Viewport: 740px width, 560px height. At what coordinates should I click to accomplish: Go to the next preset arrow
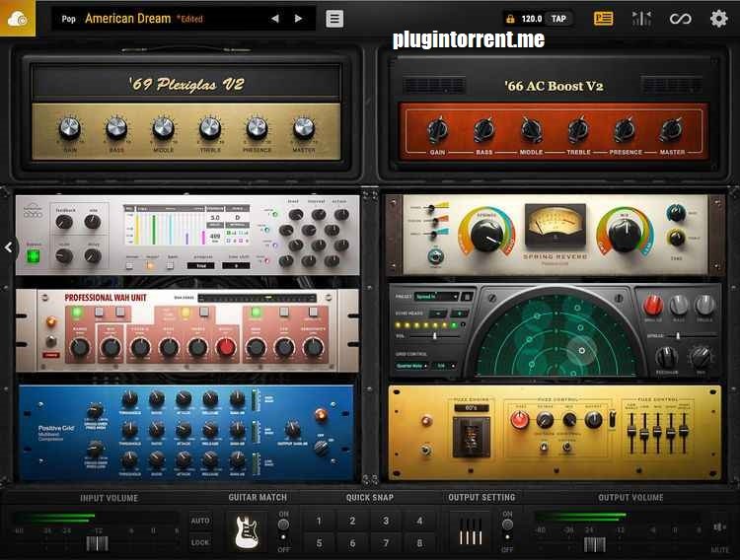click(298, 19)
